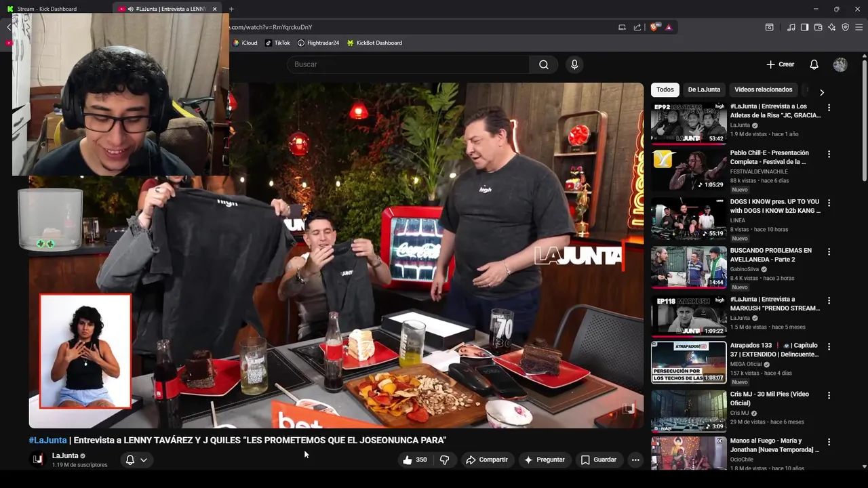The width and height of the screenshot is (868, 488).
Task: Open the TikTok bookmark
Action: (x=277, y=43)
